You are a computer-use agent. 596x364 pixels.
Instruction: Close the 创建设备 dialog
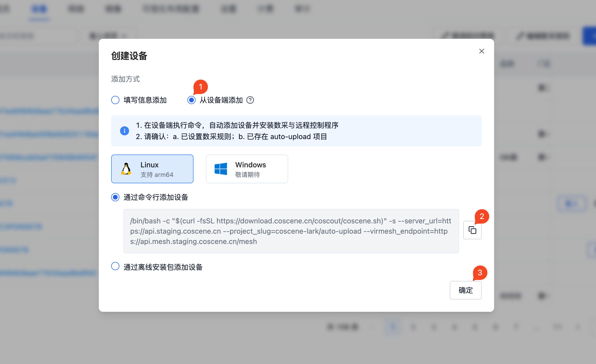[481, 51]
